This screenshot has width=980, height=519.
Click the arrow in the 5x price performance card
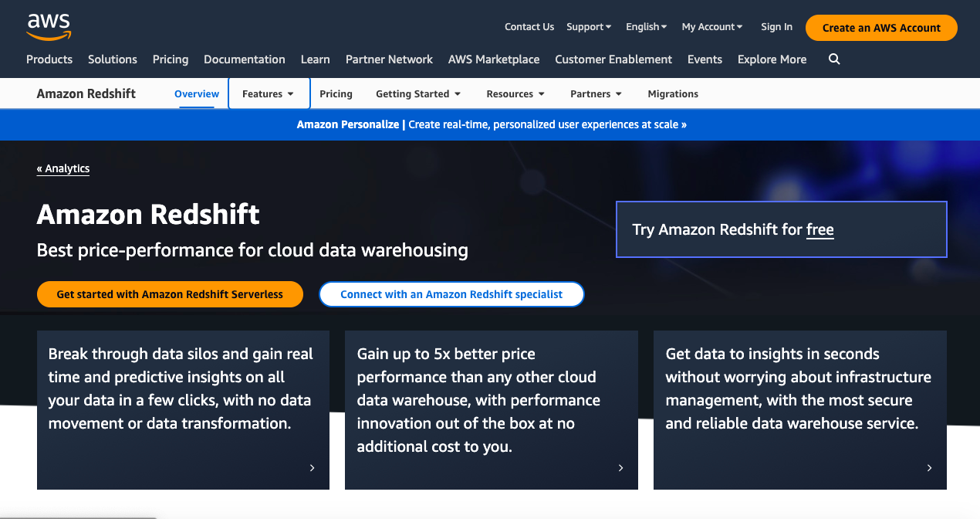(620, 468)
